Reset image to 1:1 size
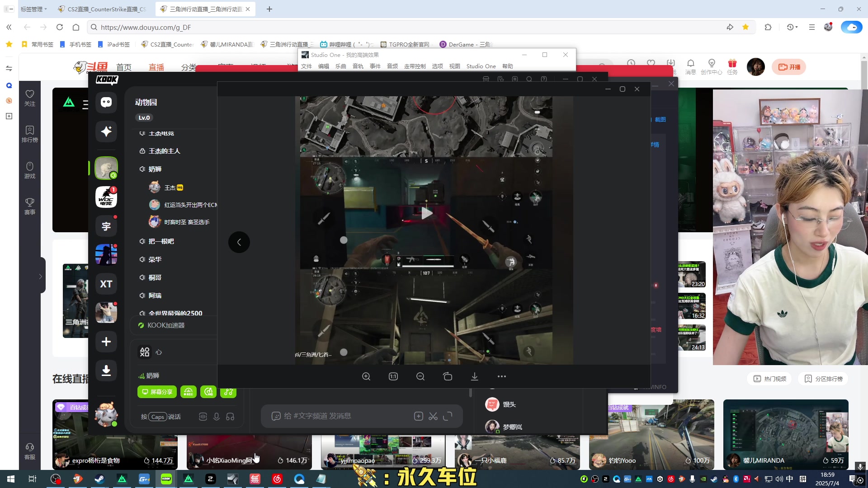Image resolution: width=868 pixels, height=488 pixels. pyautogui.click(x=393, y=376)
